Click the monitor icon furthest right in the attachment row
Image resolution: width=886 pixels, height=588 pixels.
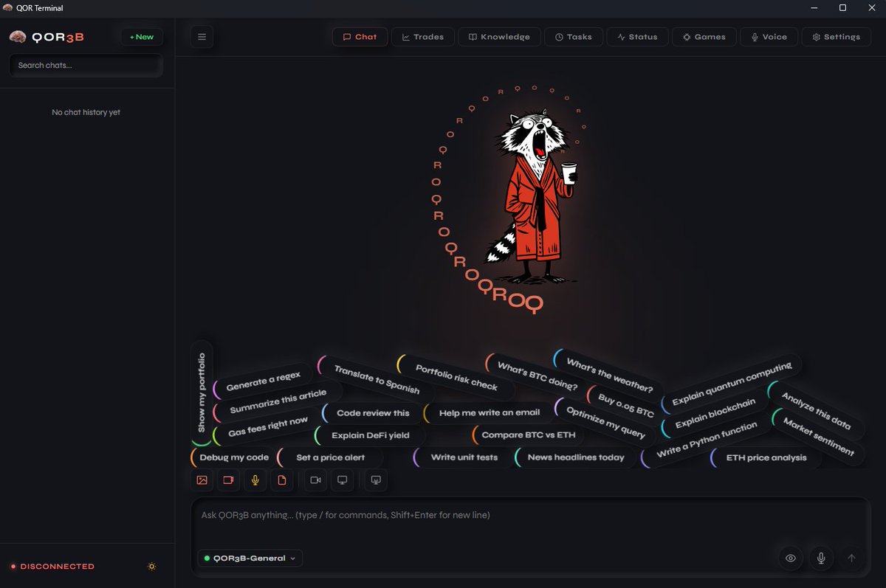click(x=376, y=480)
